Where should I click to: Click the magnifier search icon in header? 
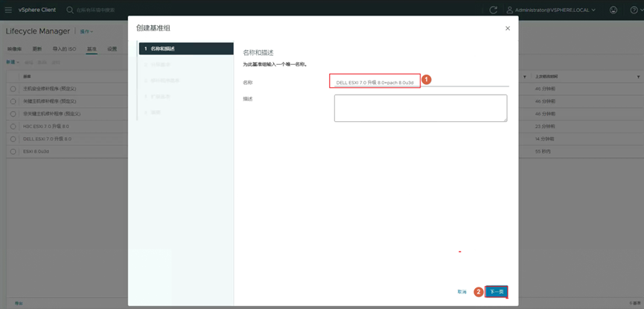(70, 10)
